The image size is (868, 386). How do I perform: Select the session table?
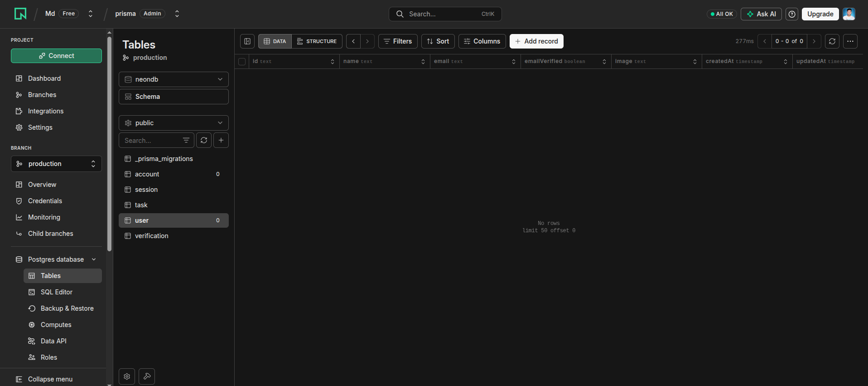[174, 190]
